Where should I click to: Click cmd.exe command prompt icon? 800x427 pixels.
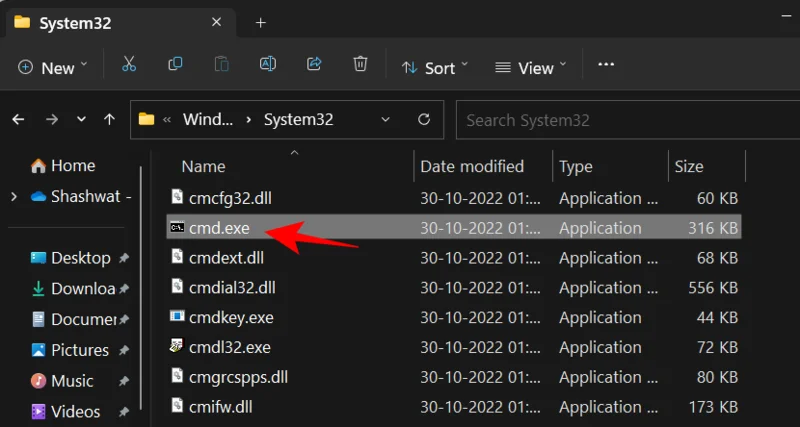tap(177, 228)
